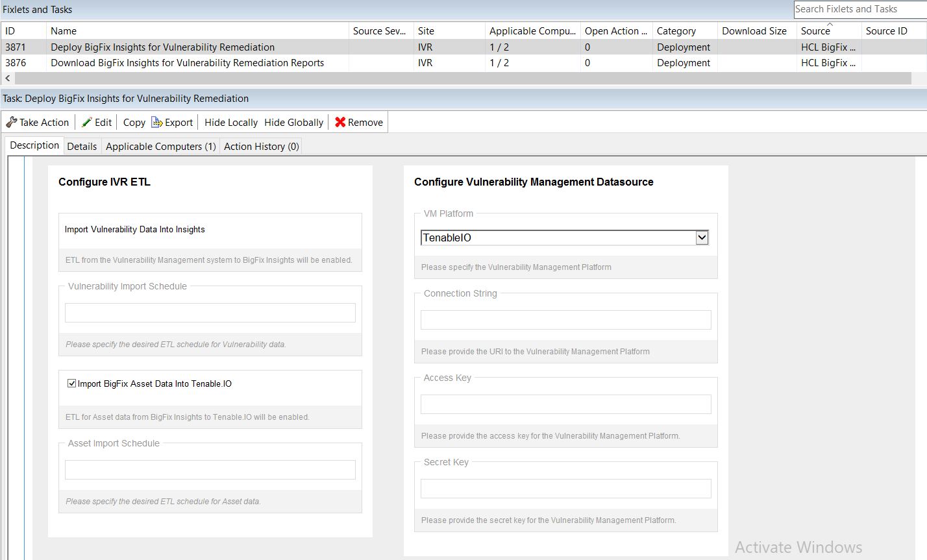Export the task via the Export button
The height and width of the screenshot is (560, 927).
click(172, 123)
